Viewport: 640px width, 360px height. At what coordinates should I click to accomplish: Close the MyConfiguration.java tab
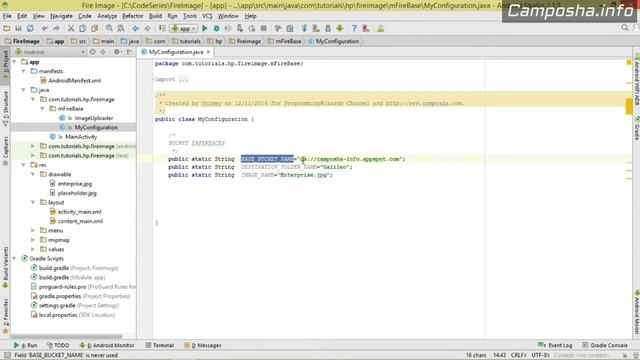208,52
